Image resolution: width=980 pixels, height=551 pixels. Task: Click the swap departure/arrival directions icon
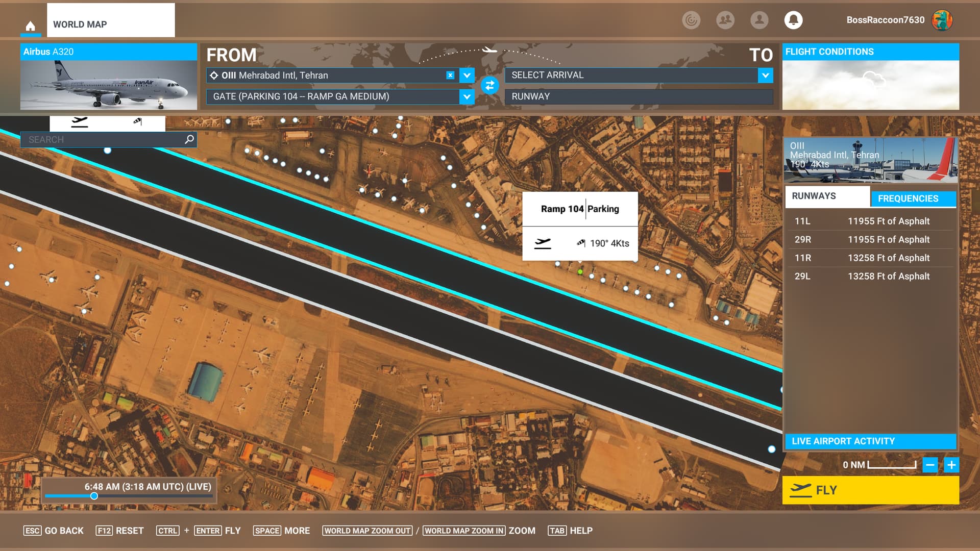tap(490, 85)
